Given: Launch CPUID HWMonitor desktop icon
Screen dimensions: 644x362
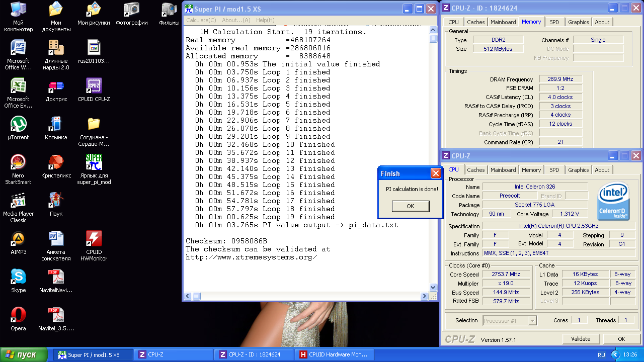Looking at the screenshot, I should (x=94, y=239).
